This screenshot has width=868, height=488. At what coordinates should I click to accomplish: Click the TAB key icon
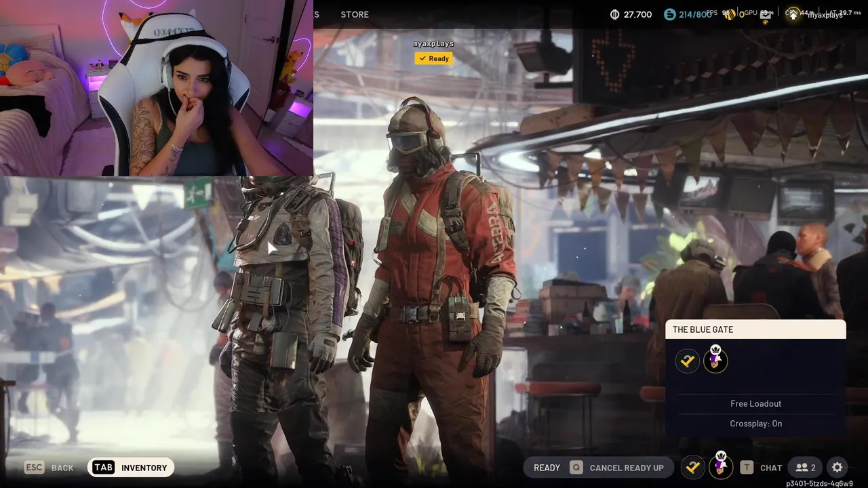(104, 468)
